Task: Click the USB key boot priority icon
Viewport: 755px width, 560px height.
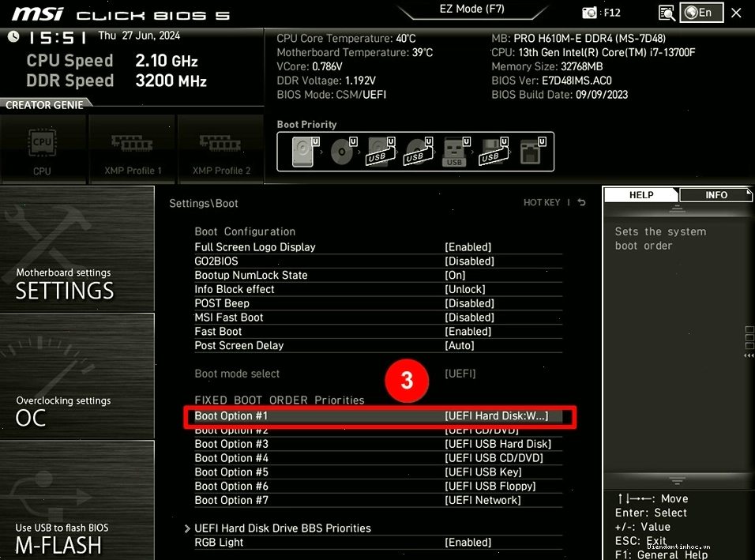Action: pyautogui.click(x=456, y=152)
